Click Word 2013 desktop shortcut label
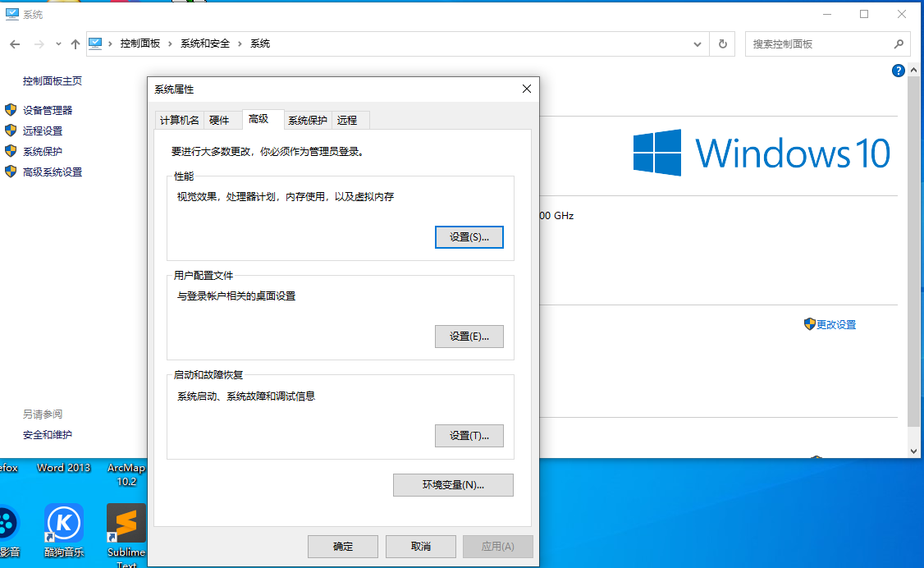 click(64, 468)
